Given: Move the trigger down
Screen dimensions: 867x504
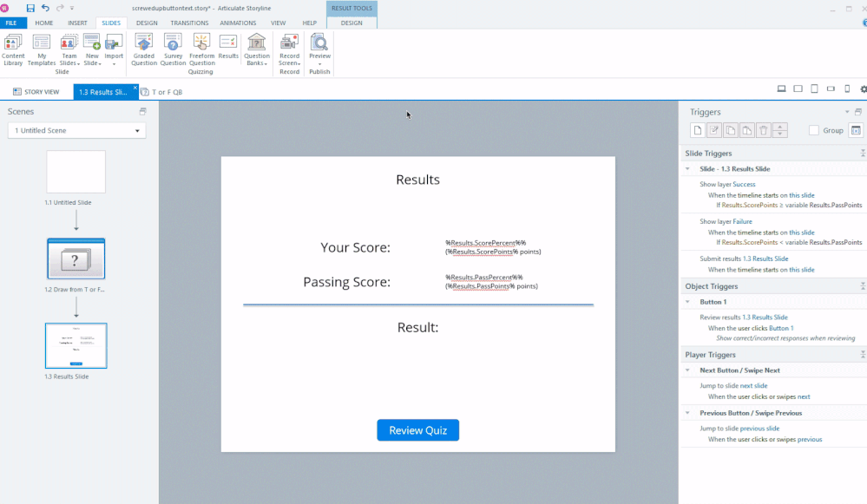Looking at the screenshot, I should [780, 134].
